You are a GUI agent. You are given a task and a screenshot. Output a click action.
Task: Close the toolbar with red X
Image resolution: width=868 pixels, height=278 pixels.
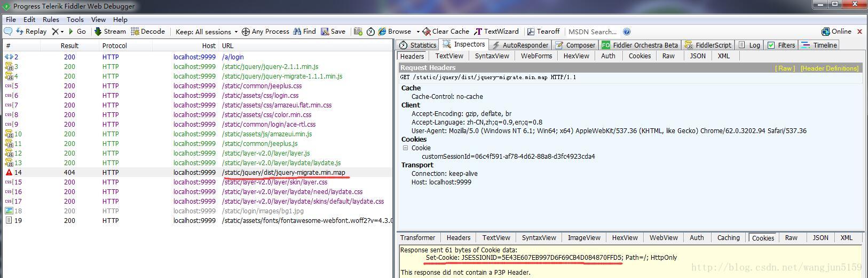tap(859, 32)
